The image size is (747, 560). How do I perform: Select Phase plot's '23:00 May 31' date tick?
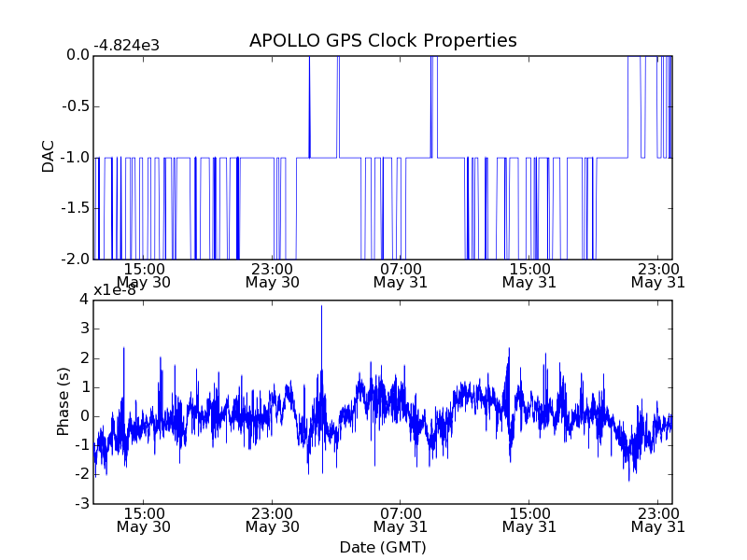pos(658,520)
